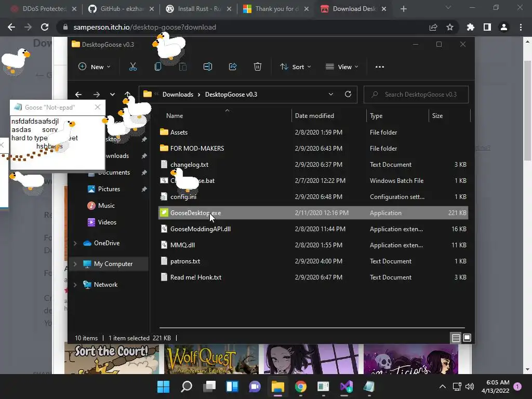The height and width of the screenshot is (399, 532).
Task: Select MMQ.dll file
Action: coord(313,245)
